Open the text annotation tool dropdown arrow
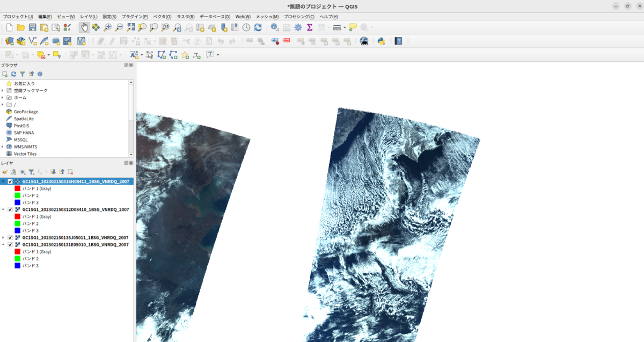Image resolution: width=644 pixels, height=342 pixels. tap(218, 55)
